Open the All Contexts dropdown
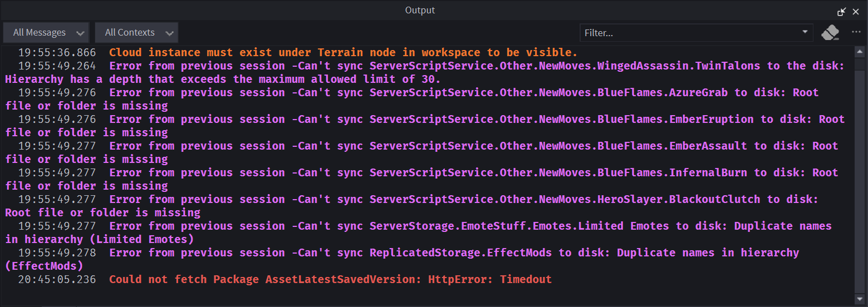 pyautogui.click(x=136, y=33)
